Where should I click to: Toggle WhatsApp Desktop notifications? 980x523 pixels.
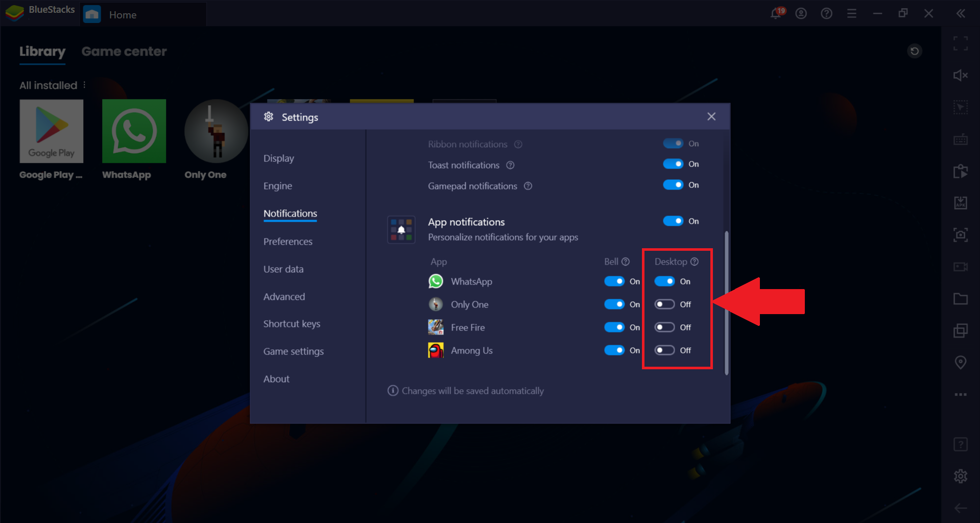point(664,281)
